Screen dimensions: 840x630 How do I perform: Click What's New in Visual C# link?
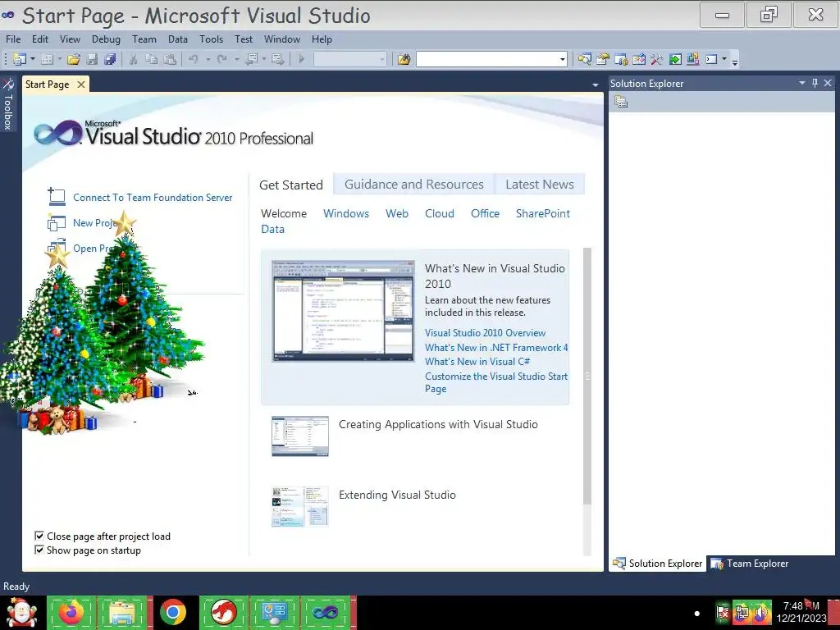click(477, 362)
